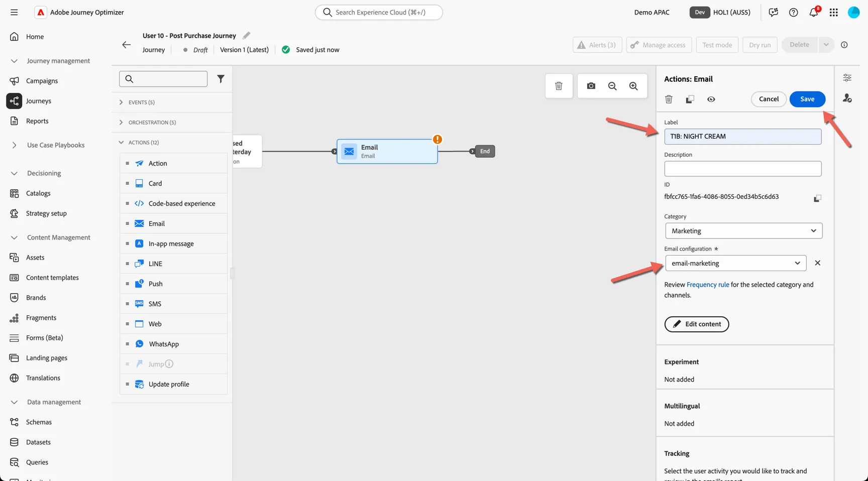Open the Email configuration dropdown
The height and width of the screenshot is (481, 868).
click(x=736, y=263)
